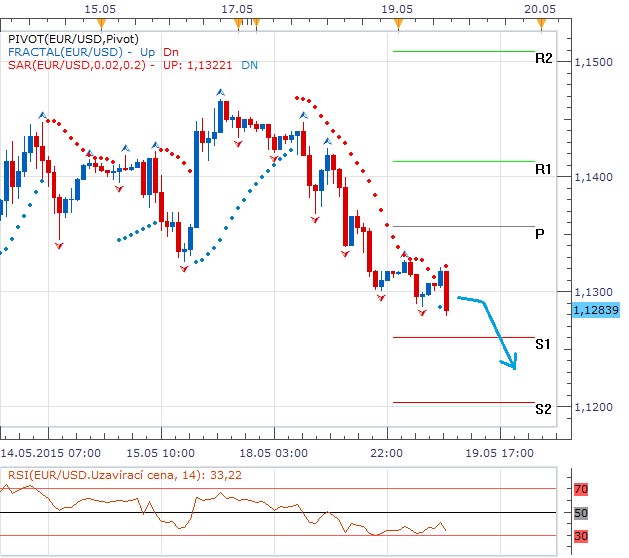
Task: Select the P pivot point label
Action: [539, 234]
